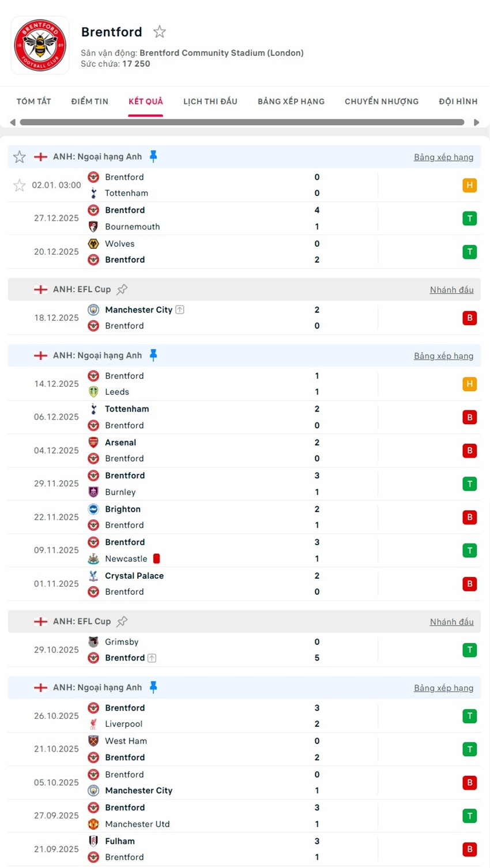490x868 pixels.
Task: Click the Brentford club crest logo
Action: [40, 45]
